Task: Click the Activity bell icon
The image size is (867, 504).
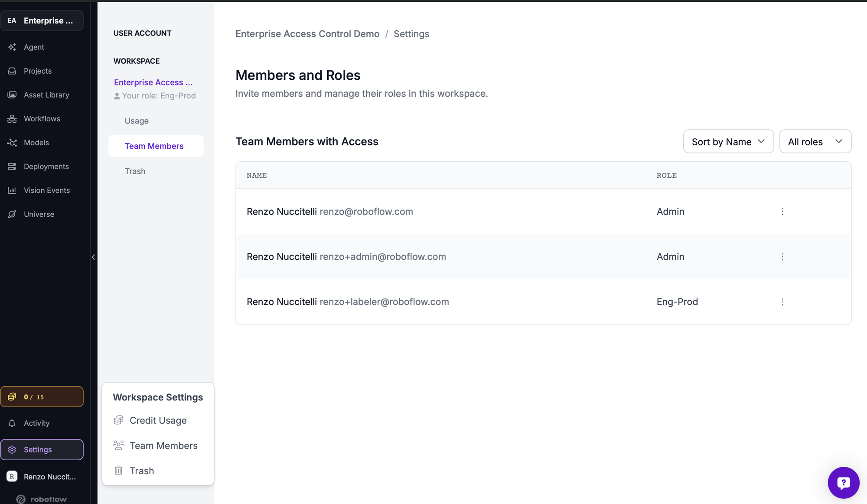Action: tap(12, 423)
